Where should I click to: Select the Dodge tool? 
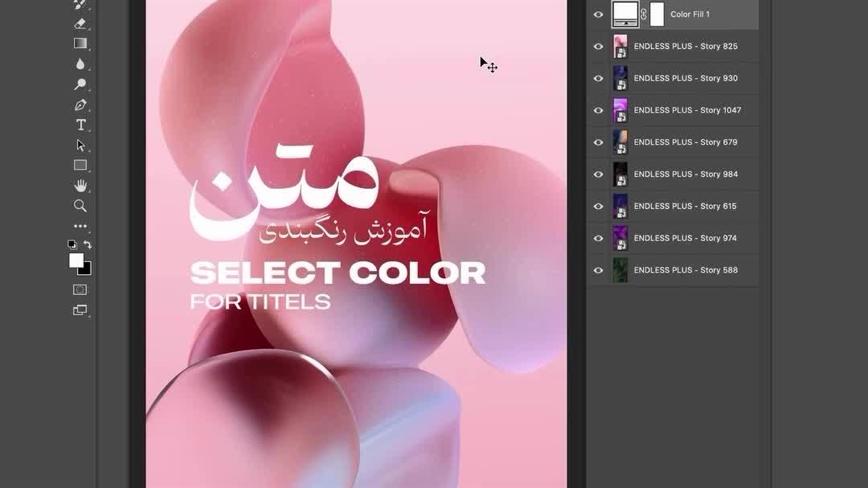point(80,84)
